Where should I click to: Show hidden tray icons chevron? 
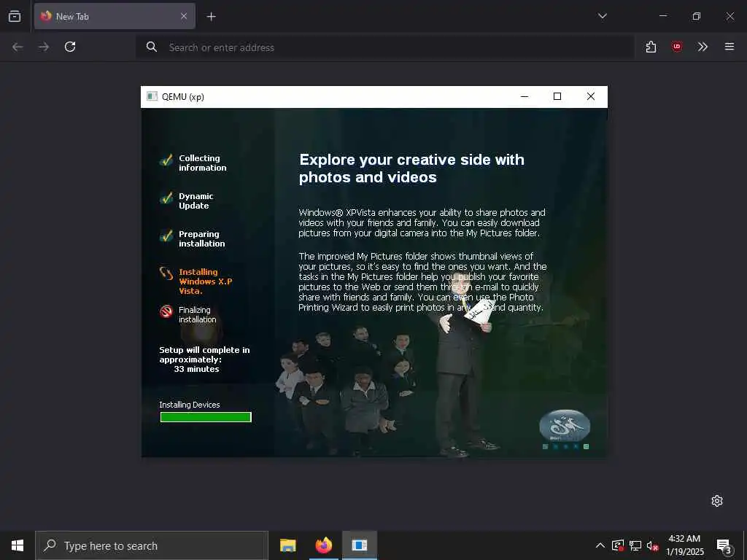pyautogui.click(x=600, y=545)
